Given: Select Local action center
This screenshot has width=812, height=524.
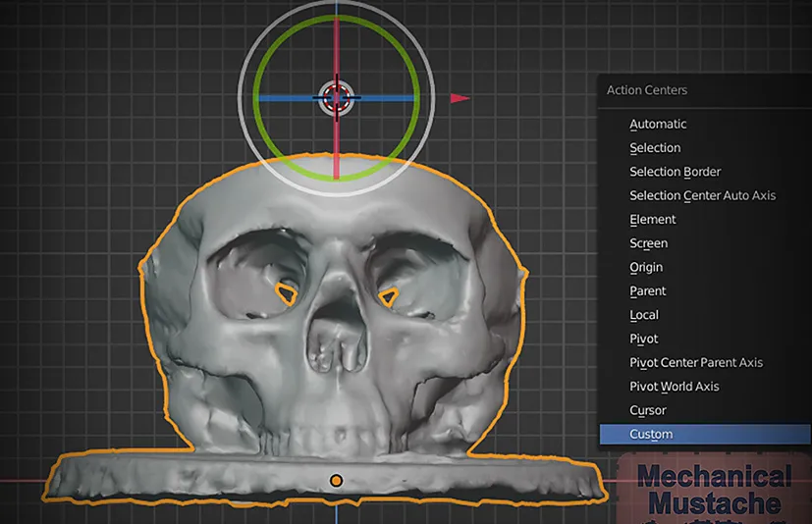Looking at the screenshot, I should pos(704,315).
